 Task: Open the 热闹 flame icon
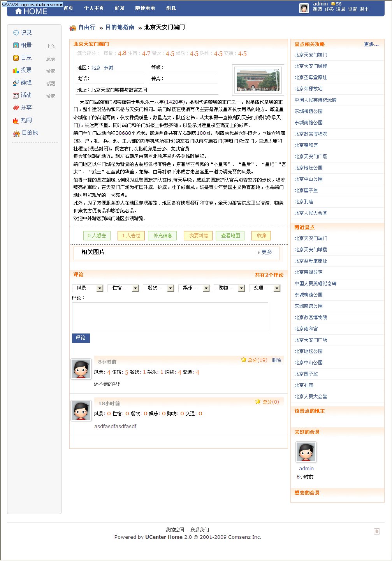click(x=16, y=120)
